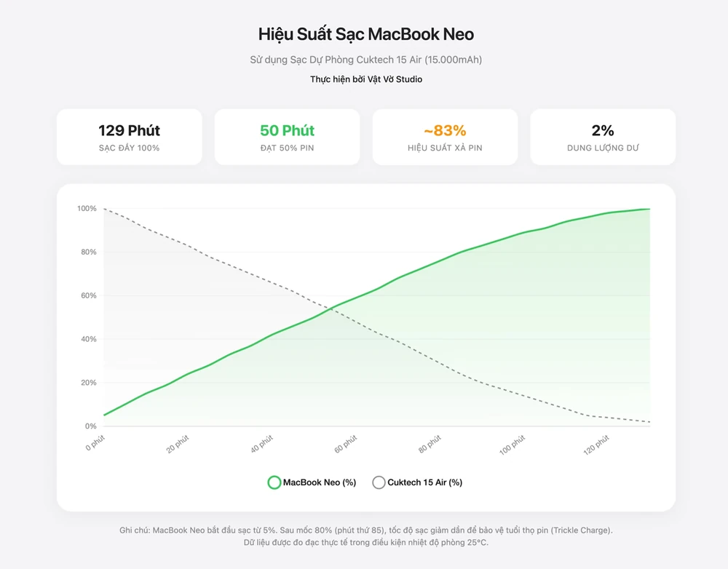
Task: Click the 2% remaining capacity card
Action: tap(603, 137)
